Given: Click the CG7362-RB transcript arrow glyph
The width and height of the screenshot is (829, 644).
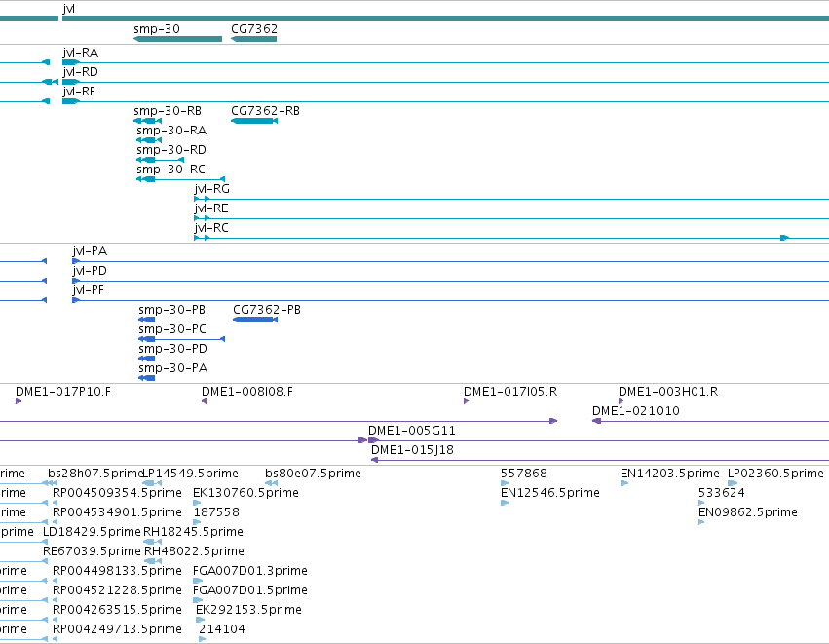Looking at the screenshot, I should pyautogui.click(x=254, y=121).
